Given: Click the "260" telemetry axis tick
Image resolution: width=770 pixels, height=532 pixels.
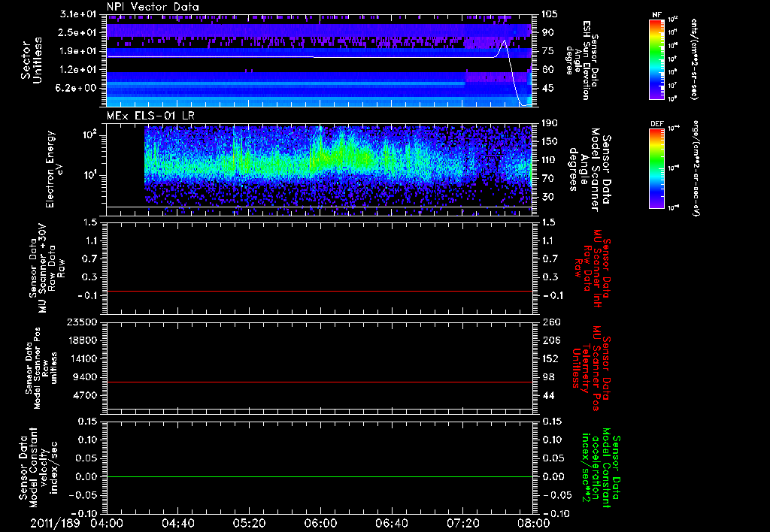Looking at the screenshot, I should tap(550, 322).
